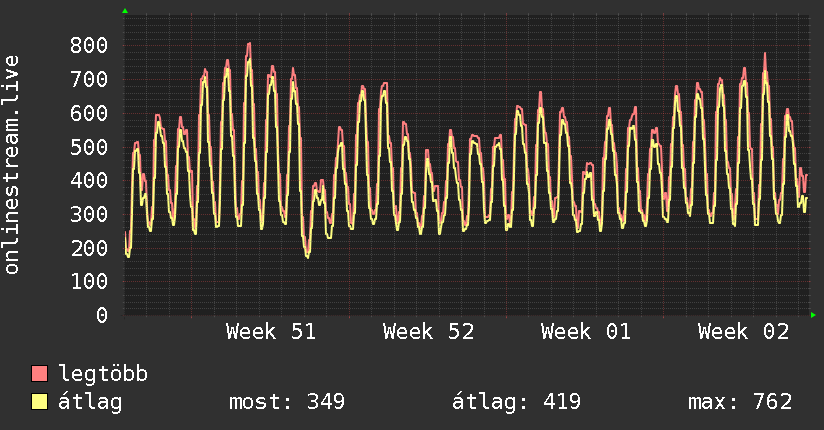Click the Week 52 axis label

coord(428,332)
